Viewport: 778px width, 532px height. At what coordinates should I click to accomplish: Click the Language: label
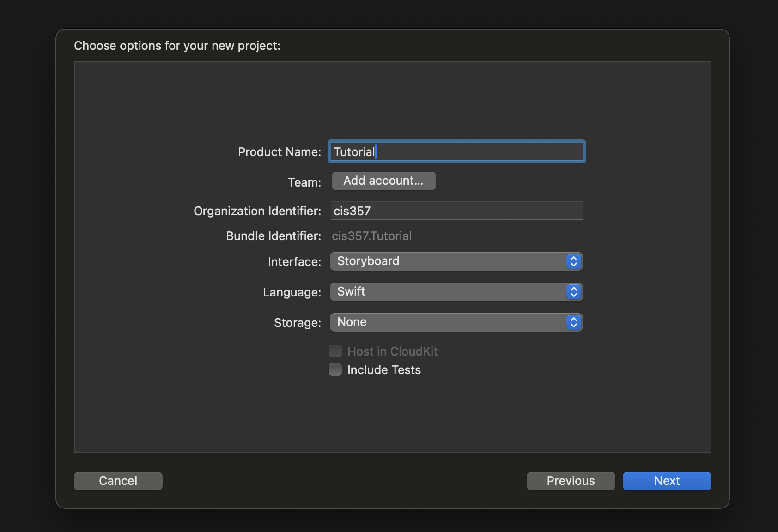click(292, 292)
